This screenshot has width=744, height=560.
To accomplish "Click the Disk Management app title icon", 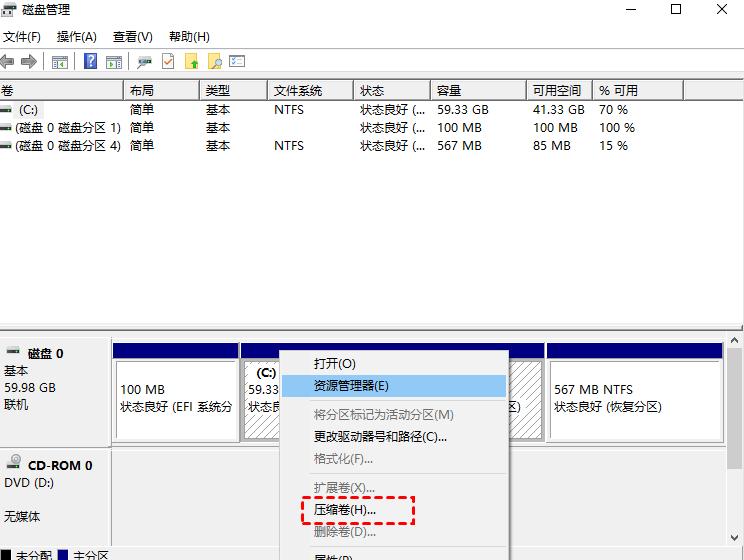I will point(9,9).
